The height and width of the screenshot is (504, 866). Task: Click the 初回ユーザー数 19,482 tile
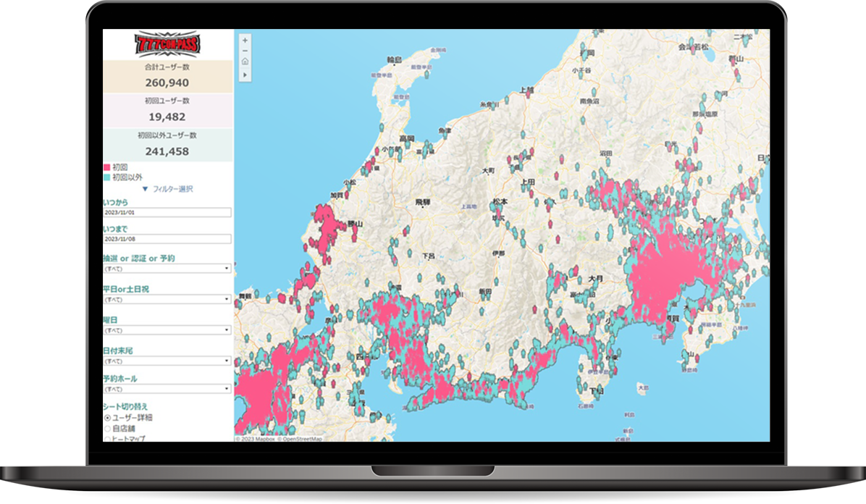tap(167, 111)
